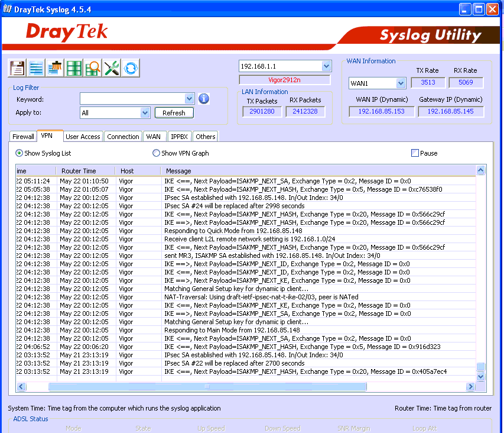Open the Apply to filter dropdown
Screen dimensions: 504x433
click(147, 112)
